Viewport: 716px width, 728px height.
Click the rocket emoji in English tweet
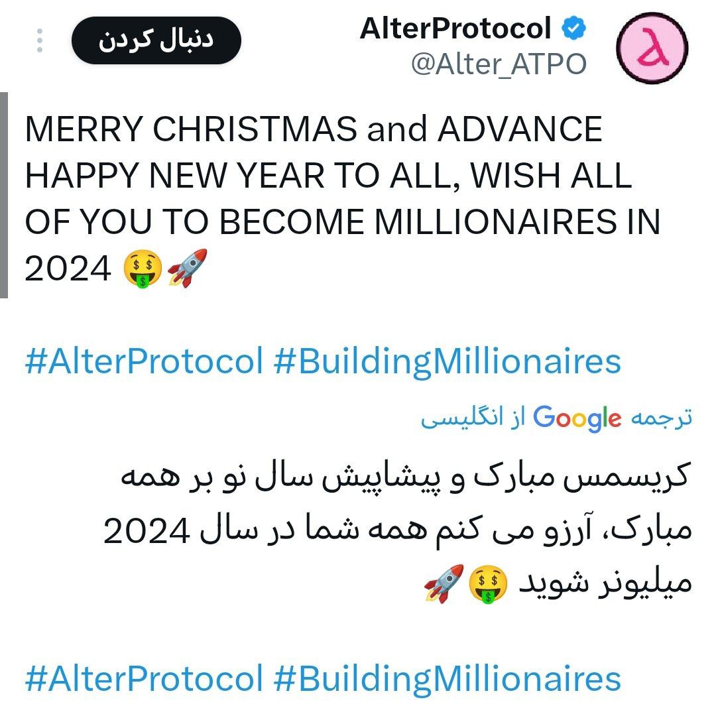tap(187, 269)
